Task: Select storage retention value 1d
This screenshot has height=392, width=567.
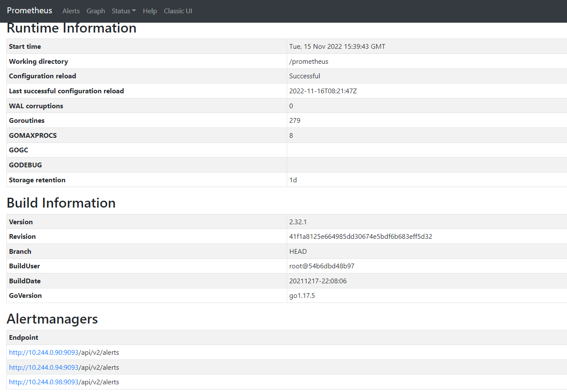Action: [293, 180]
